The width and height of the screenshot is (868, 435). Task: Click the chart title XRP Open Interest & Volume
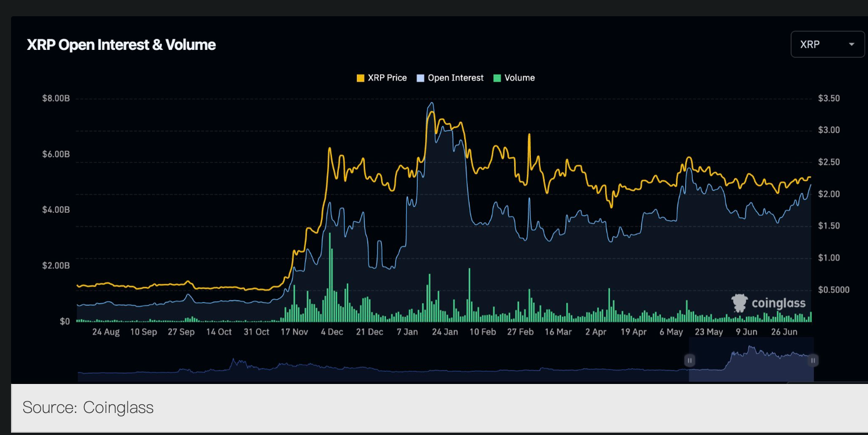click(121, 45)
